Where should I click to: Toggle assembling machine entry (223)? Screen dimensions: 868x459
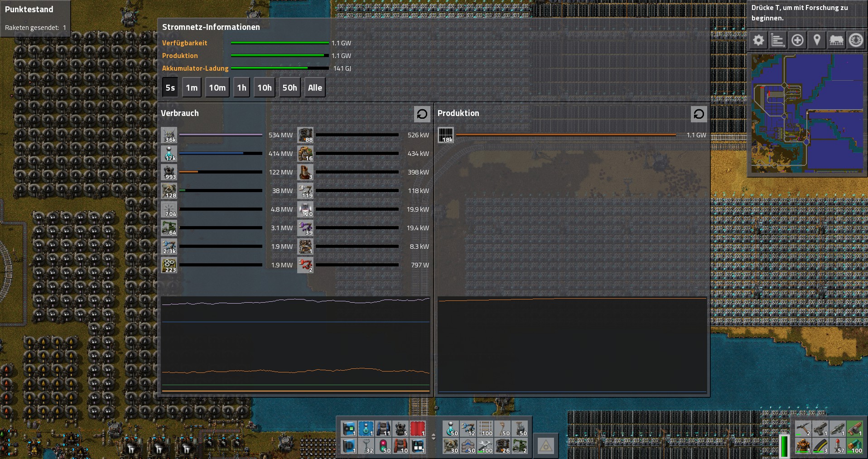click(x=169, y=265)
